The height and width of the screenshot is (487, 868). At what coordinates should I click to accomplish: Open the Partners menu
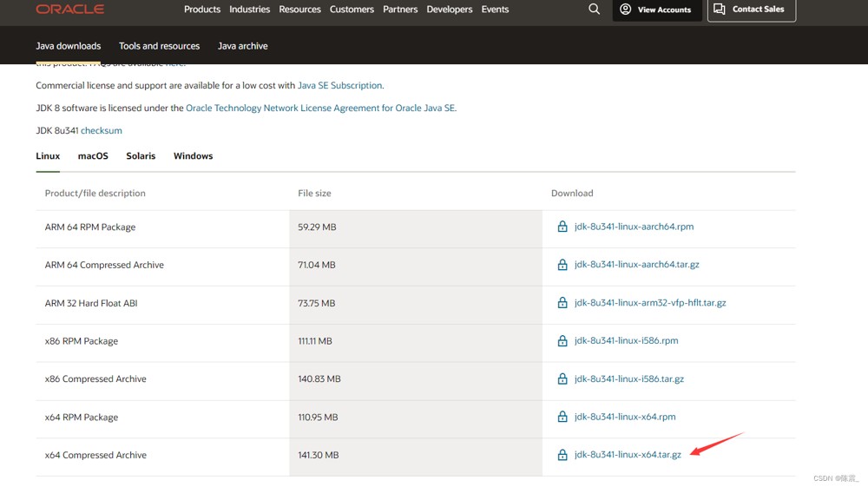pyautogui.click(x=400, y=10)
